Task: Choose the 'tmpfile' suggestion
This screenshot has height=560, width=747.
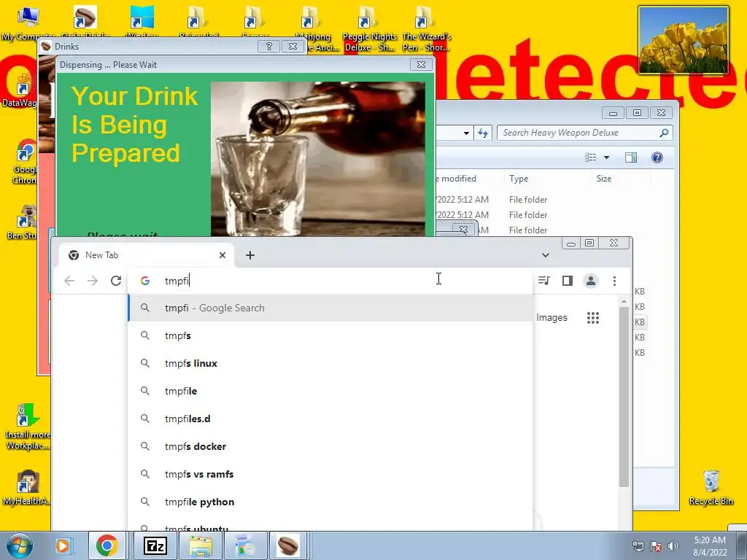Action: pos(330,391)
